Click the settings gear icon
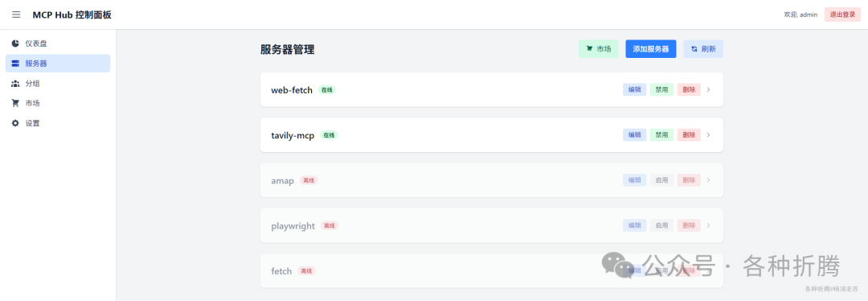 (15, 123)
